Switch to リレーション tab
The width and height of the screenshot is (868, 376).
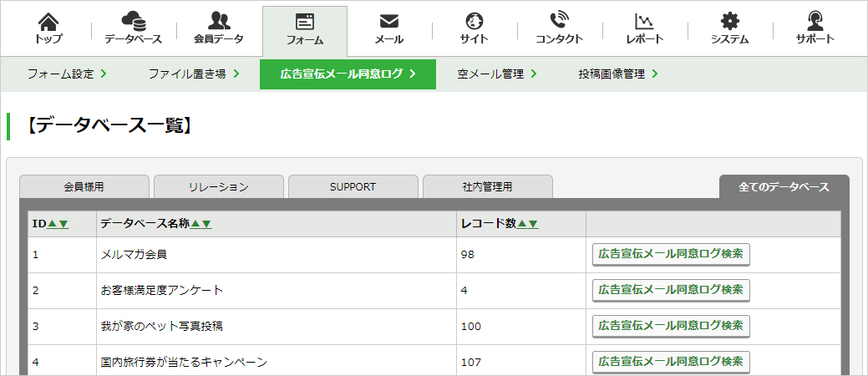[x=219, y=186]
